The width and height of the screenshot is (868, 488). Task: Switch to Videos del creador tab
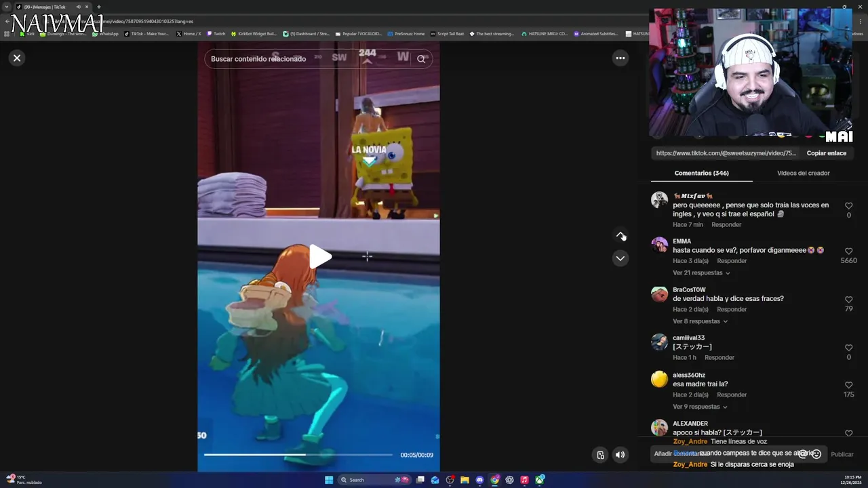[x=803, y=174]
